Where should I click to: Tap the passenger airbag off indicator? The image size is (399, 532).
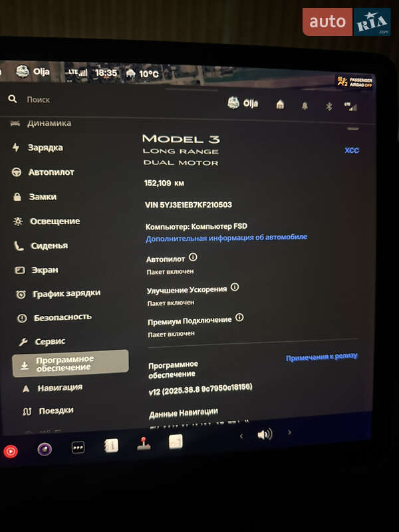pyautogui.click(x=354, y=82)
